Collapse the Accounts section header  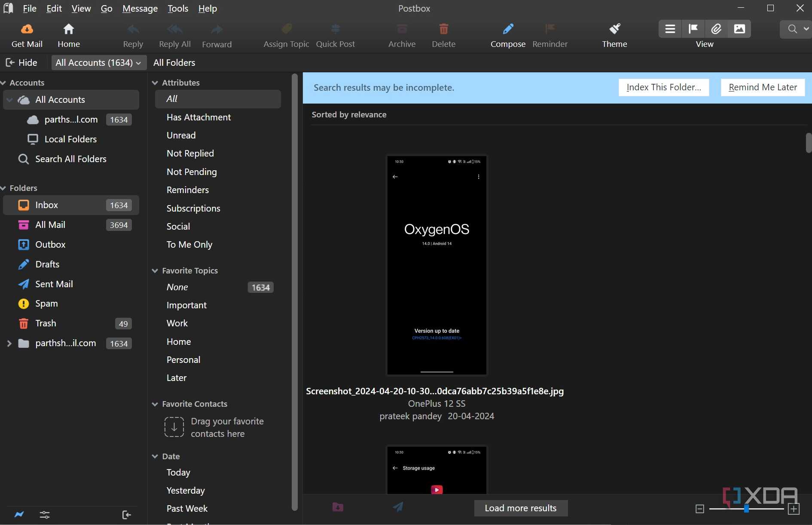(x=3, y=83)
